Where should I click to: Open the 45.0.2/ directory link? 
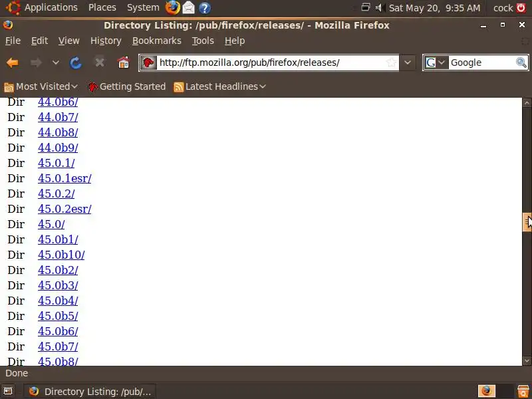click(x=57, y=194)
